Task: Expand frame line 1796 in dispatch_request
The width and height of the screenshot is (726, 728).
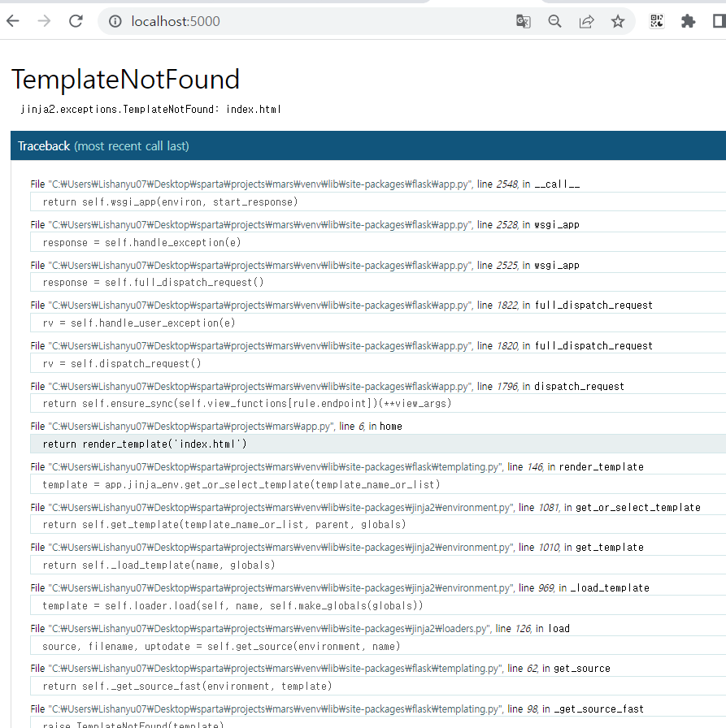Action: [x=328, y=387]
